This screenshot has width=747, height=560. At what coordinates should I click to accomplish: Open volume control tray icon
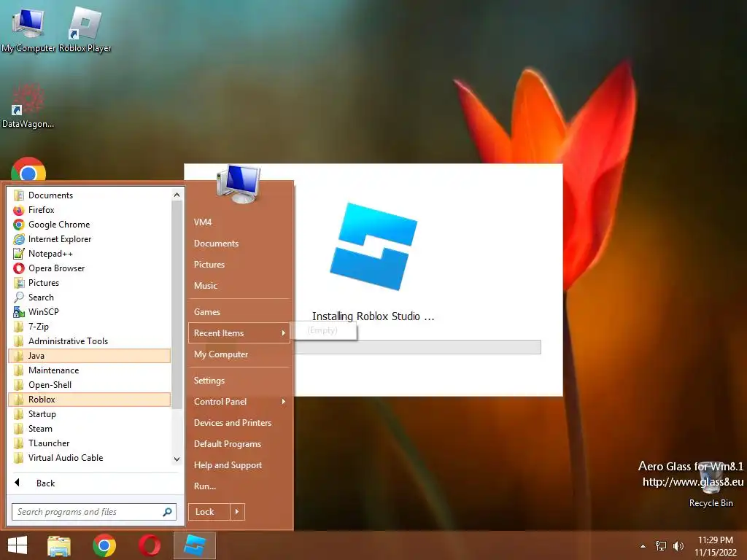678,546
